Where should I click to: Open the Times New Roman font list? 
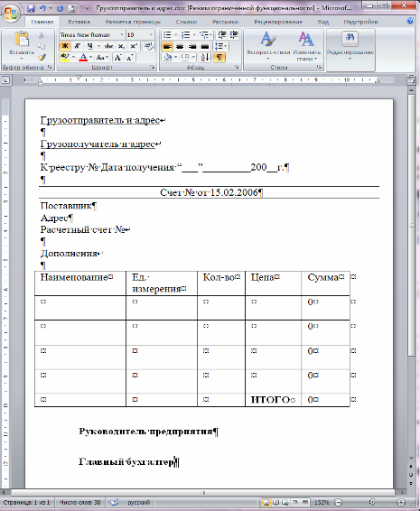pos(122,35)
